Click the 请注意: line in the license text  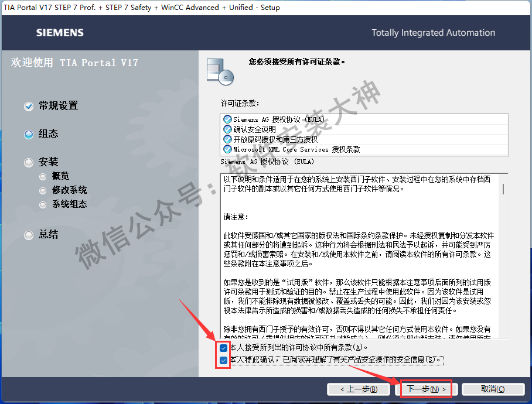click(x=236, y=217)
